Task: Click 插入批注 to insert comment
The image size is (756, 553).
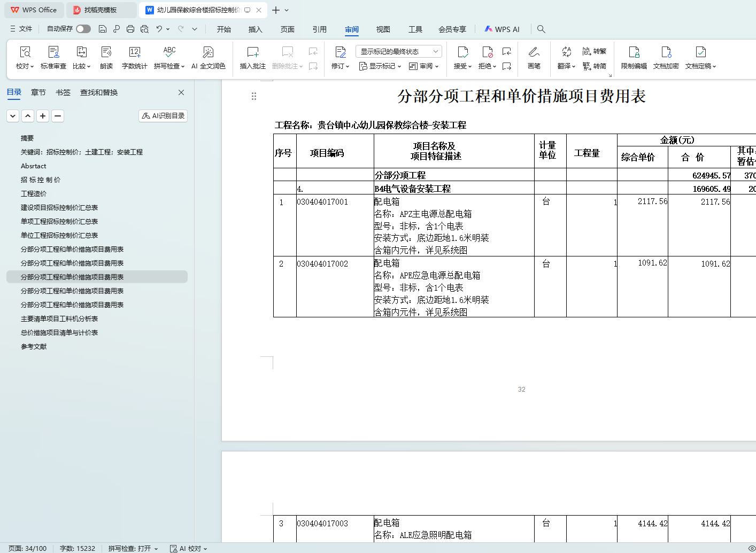Action: point(252,57)
